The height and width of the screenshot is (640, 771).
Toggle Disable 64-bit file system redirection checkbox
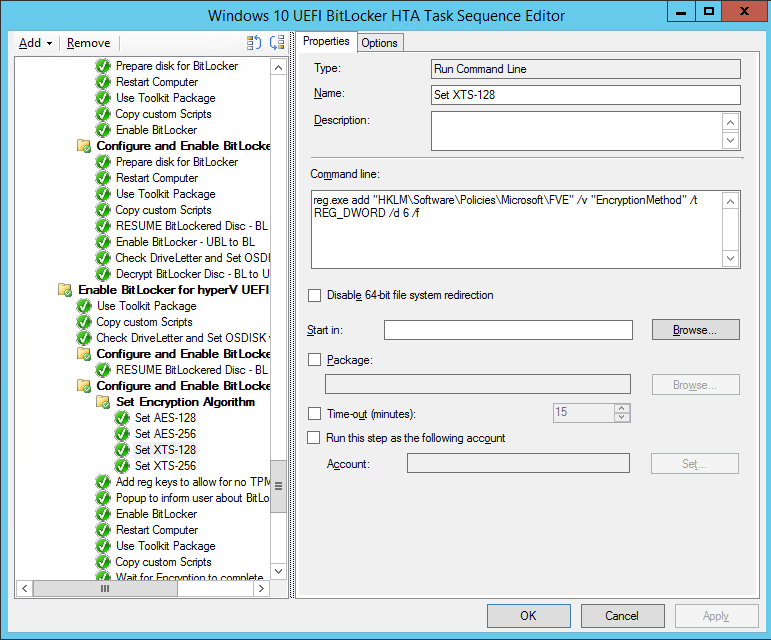pyautogui.click(x=314, y=295)
